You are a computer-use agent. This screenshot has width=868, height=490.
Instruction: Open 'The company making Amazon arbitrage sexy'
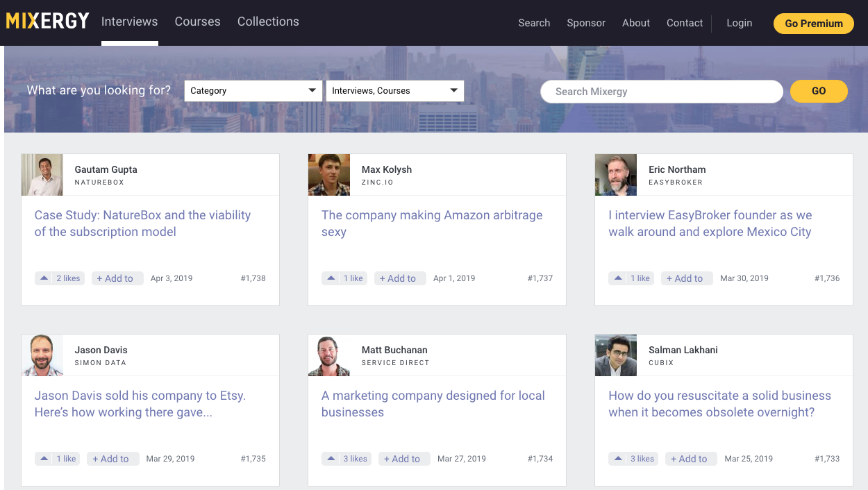click(432, 223)
